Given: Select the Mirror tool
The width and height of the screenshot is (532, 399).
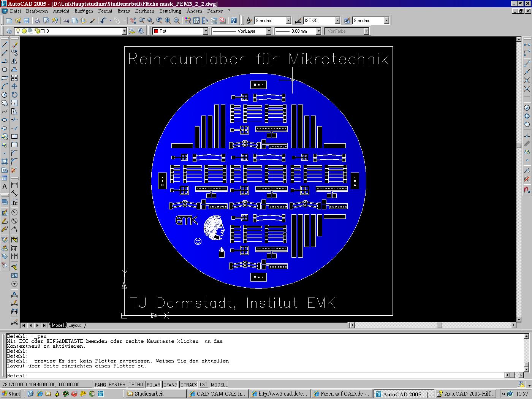Looking at the screenshot, I should [x=14, y=61].
